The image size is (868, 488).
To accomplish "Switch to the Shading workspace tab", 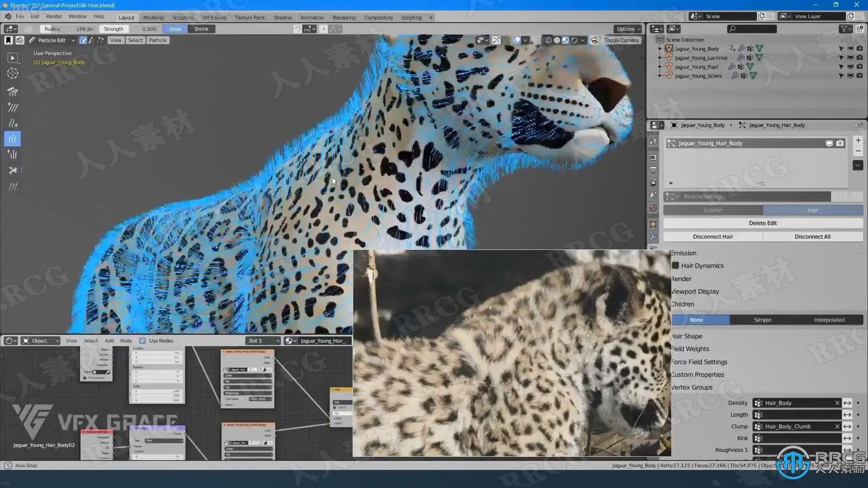I will (x=283, y=18).
